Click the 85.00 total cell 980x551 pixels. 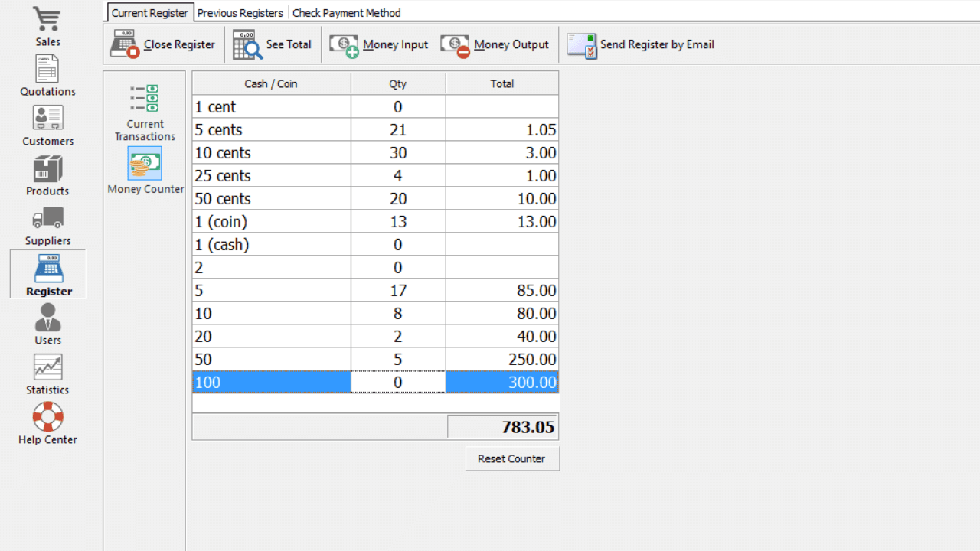click(502, 290)
